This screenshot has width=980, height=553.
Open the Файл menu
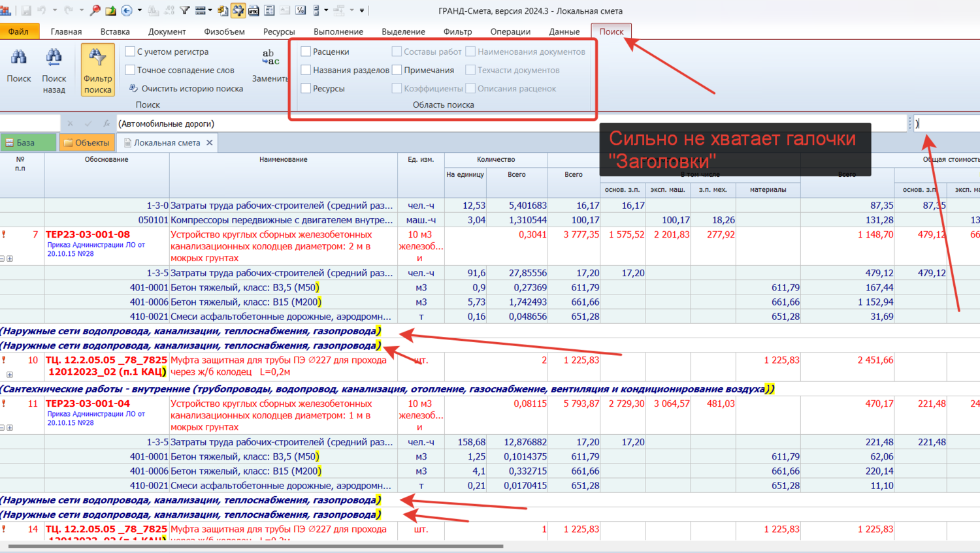point(19,31)
